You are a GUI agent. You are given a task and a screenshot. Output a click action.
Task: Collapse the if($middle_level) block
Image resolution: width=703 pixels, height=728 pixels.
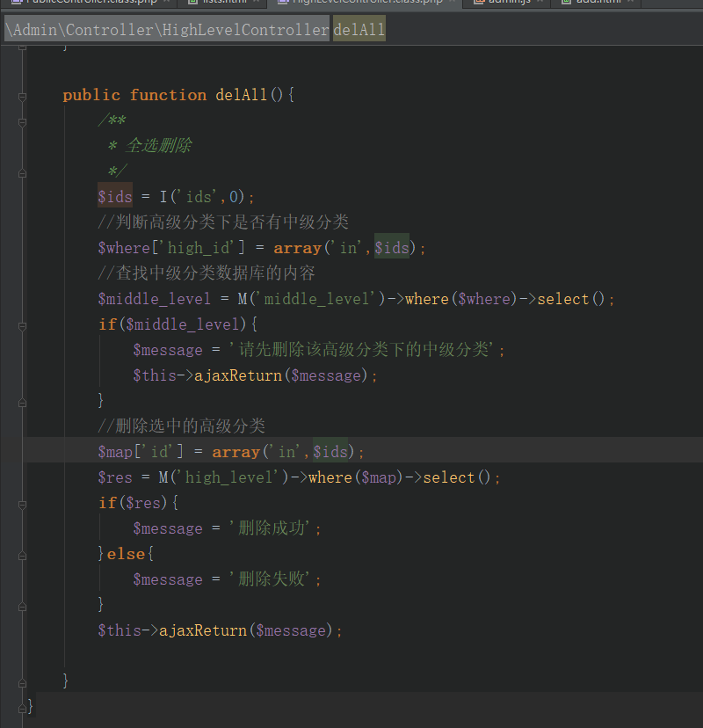(x=22, y=326)
